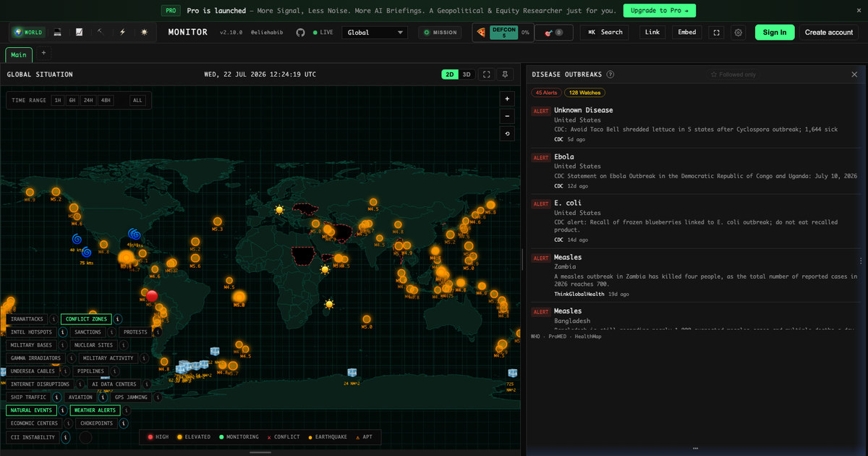Click Create account button
The height and width of the screenshot is (456, 868).
829,33
